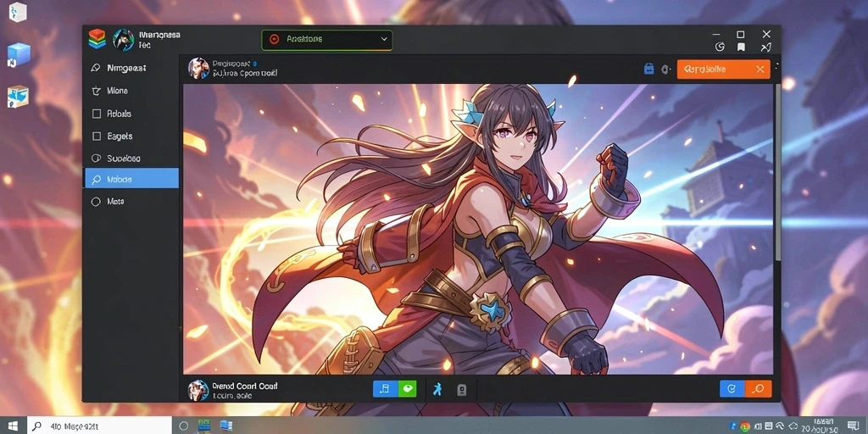Click the main anime character artwork

[x=478, y=229]
